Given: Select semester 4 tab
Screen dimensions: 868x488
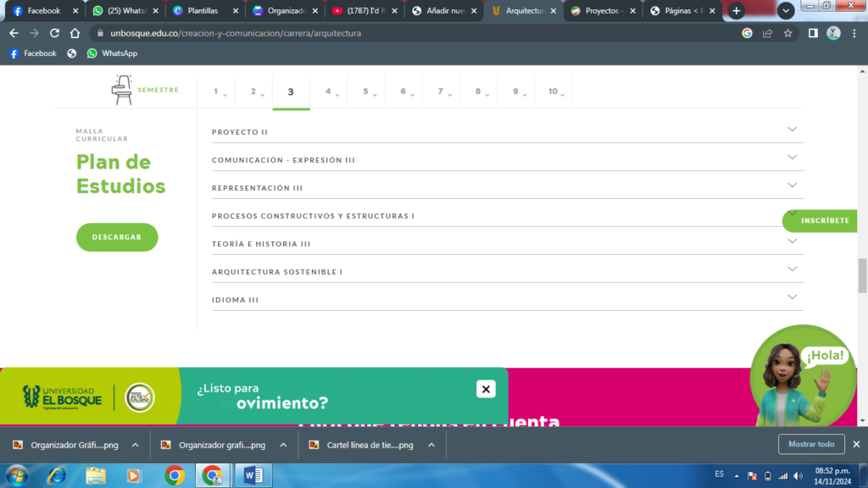Looking at the screenshot, I should (328, 91).
